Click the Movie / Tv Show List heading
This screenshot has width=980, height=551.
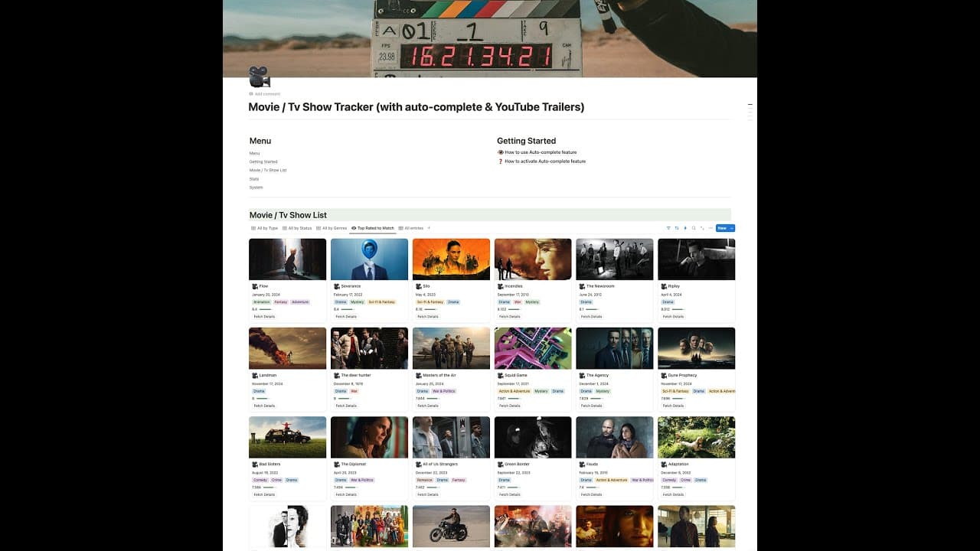coord(288,215)
